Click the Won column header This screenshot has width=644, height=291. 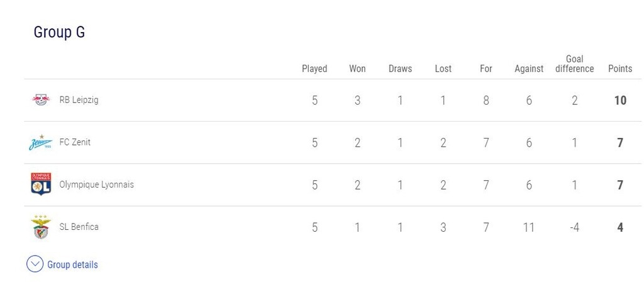click(357, 69)
